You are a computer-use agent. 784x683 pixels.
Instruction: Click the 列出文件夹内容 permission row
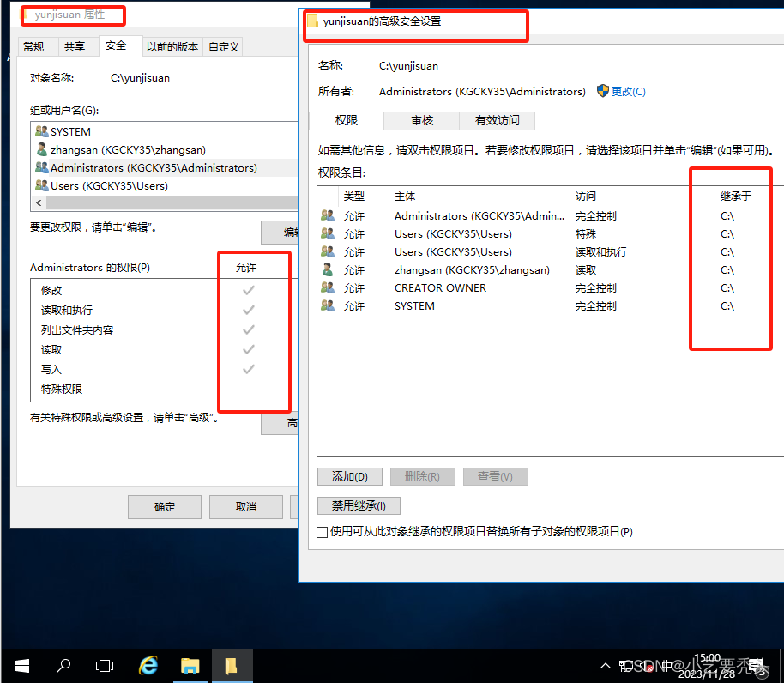click(165, 330)
